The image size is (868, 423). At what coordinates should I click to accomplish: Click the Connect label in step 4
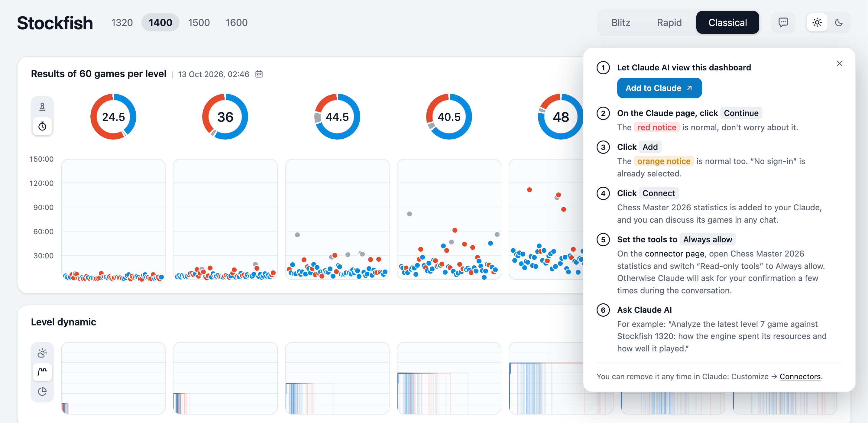659,193
